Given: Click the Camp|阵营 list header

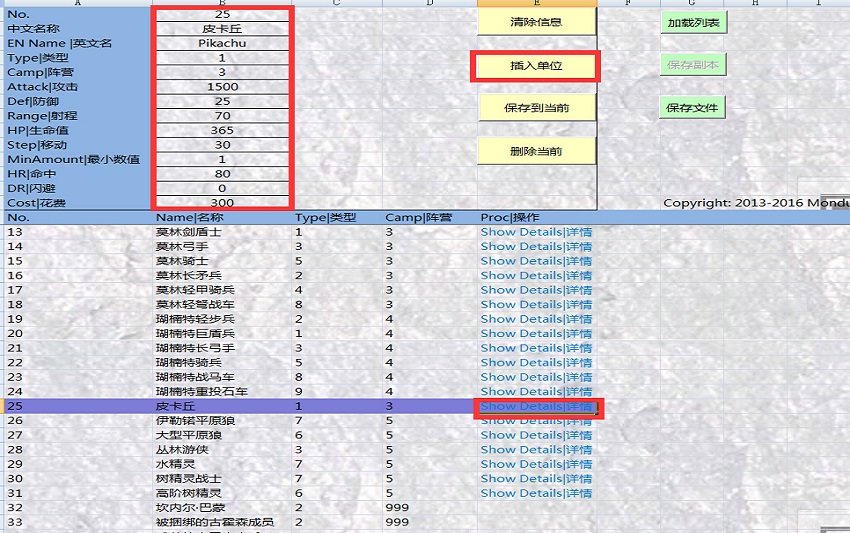Looking at the screenshot, I should pyautogui.click(x=417, y=217).
